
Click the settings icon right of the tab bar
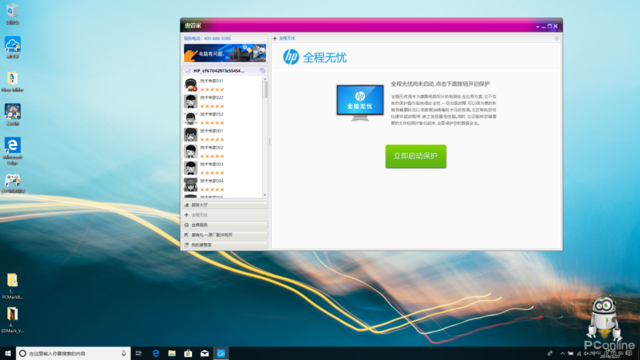click(x=556, y=38)
